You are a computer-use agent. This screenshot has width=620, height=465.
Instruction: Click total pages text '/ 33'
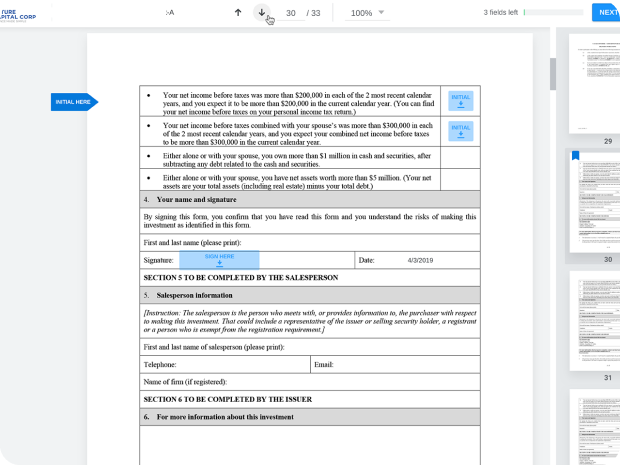[x=314, y=13]
